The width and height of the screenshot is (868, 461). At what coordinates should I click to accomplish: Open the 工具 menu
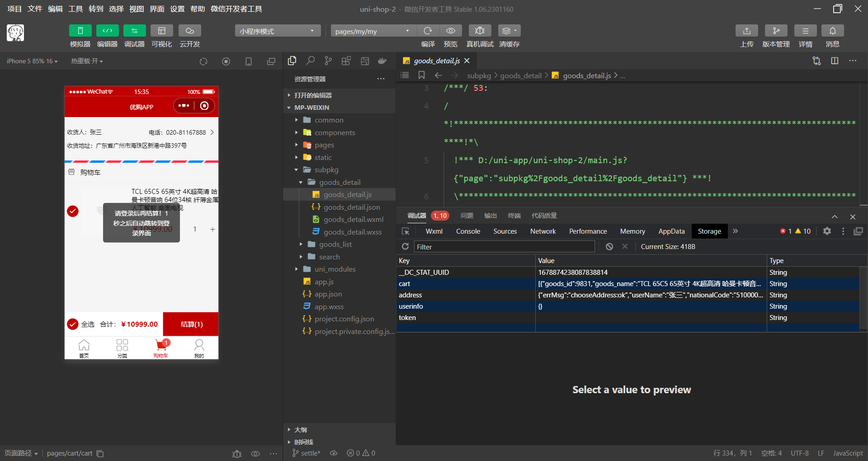75,9
